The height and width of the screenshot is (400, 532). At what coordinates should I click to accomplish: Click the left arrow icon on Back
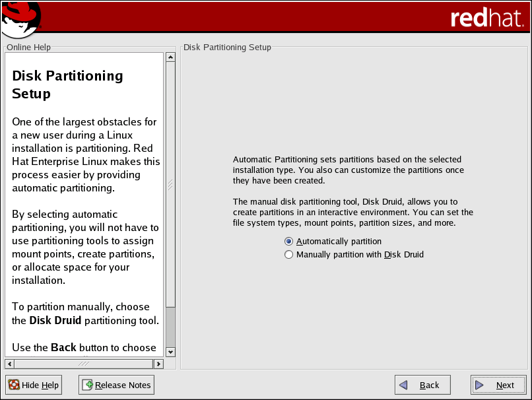tap(404, 385)
